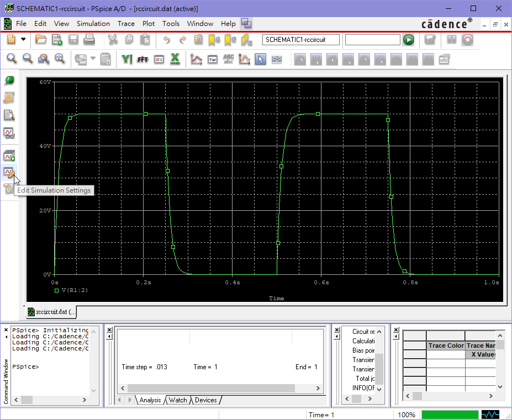This screenshot has width=512, height=420.
Task: Click the Add Trace icon
Action: coord(196,59)
